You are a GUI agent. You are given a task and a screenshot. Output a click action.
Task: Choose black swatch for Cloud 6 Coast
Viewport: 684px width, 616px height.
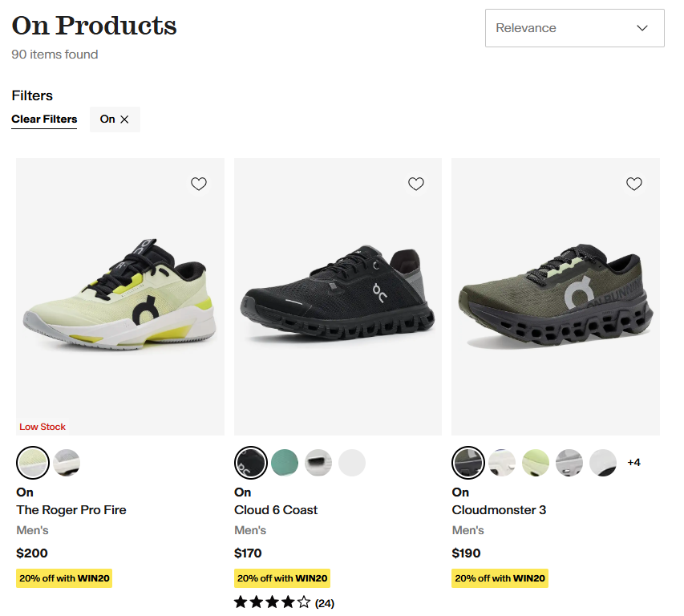tap(250, 463)
